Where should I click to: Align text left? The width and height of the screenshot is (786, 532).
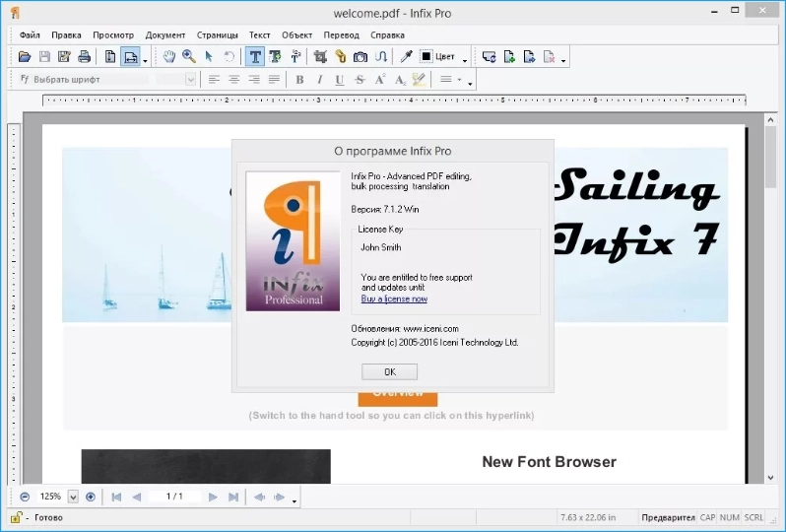214,79
